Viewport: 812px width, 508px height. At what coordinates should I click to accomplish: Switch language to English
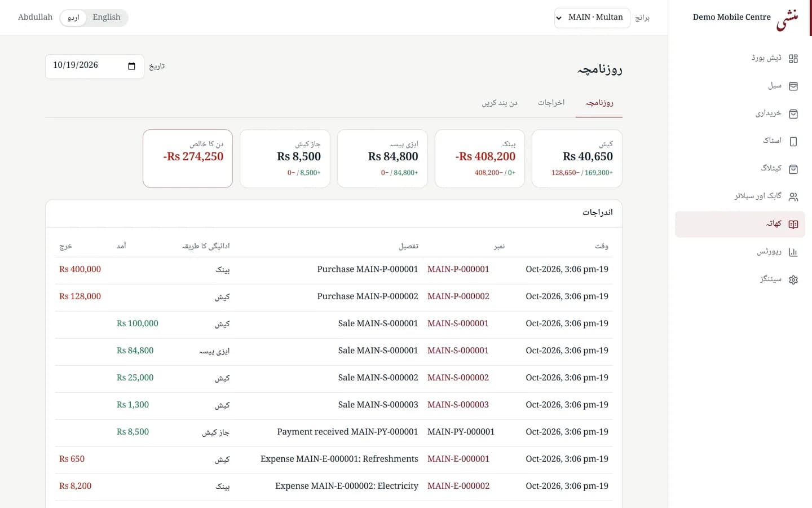tap(107, 17)
